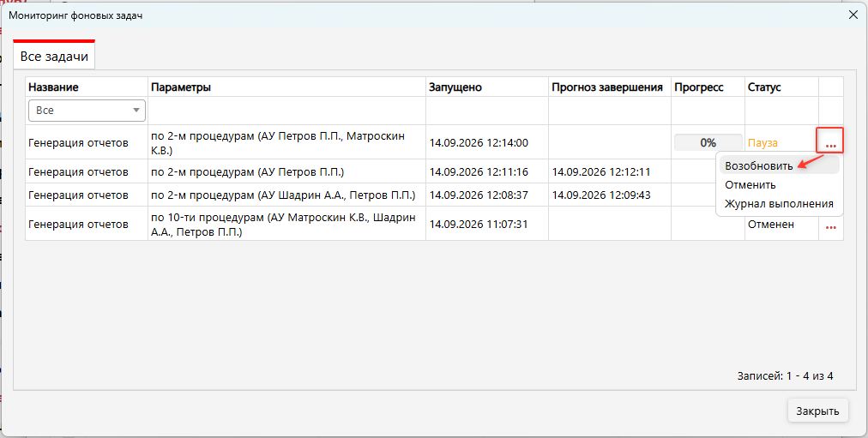Sort by the Прогноз завершения column header
Screen dimensions: 868x438
click(610, 87)
